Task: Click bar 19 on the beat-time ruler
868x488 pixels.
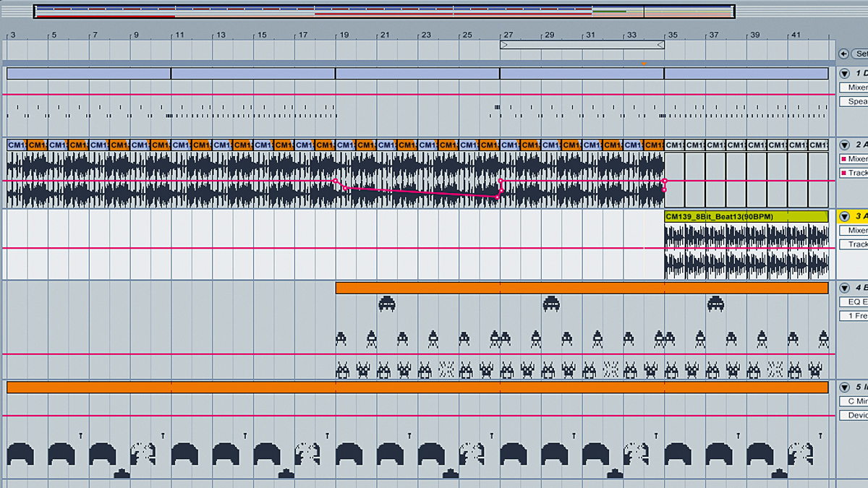Action: tap(344, 35)
